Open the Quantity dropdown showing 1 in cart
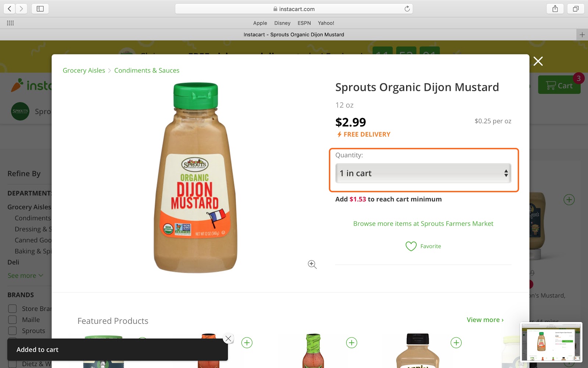This screenshot has height=368, width=588. (423, 173)
